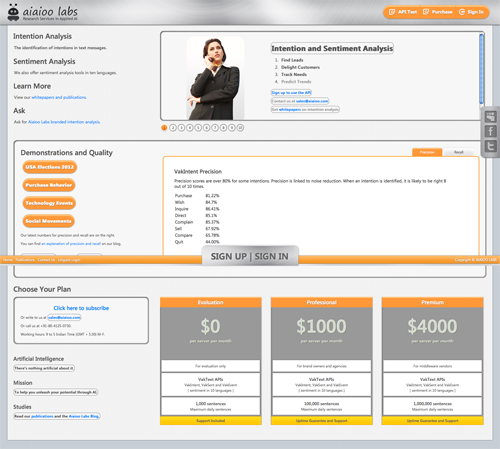Open the API Test button
This screenshot has width=500, height=449.
click(x=403, y=12)
